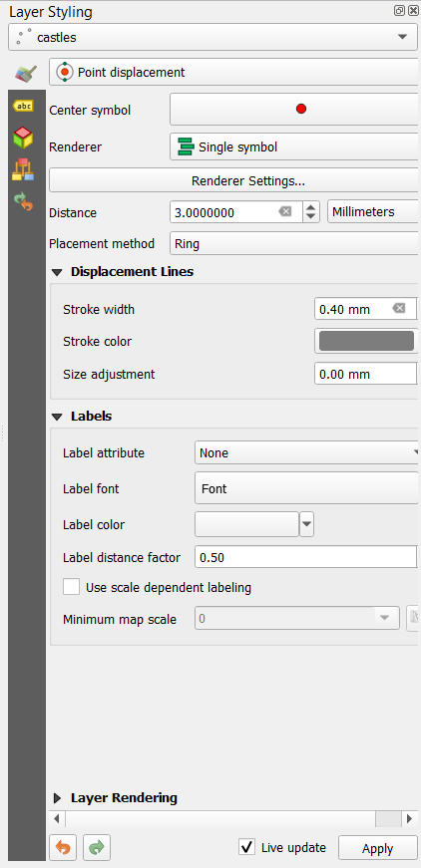
Task: Open the Diagrams tab icon
Action: click(x=23, y=170)
